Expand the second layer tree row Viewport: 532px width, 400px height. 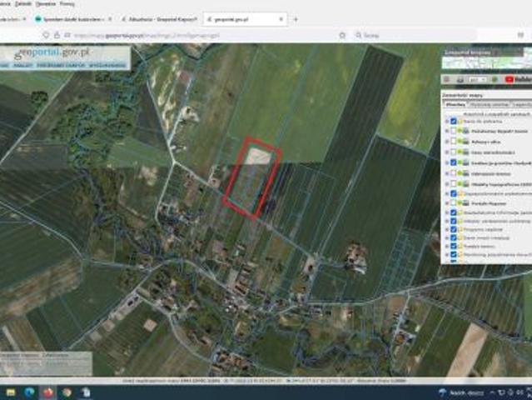(447, 132)
